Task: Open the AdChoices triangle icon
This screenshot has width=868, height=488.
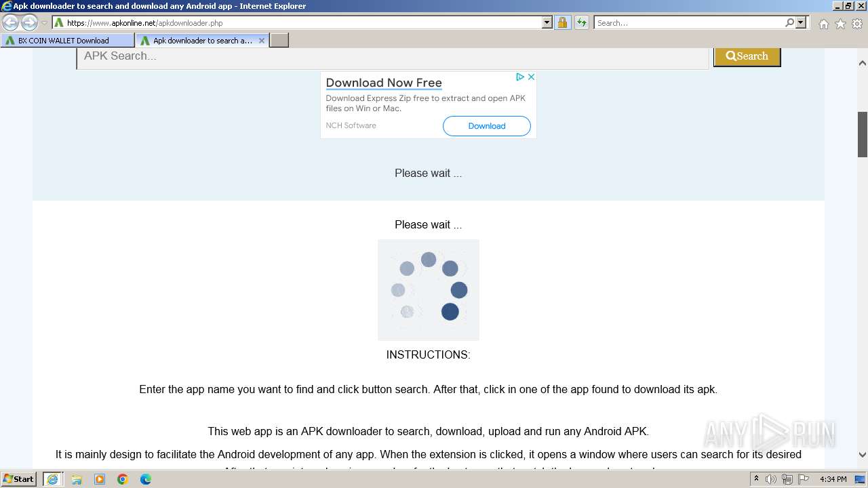Action: pyautogui.click(x=520, y=77)
